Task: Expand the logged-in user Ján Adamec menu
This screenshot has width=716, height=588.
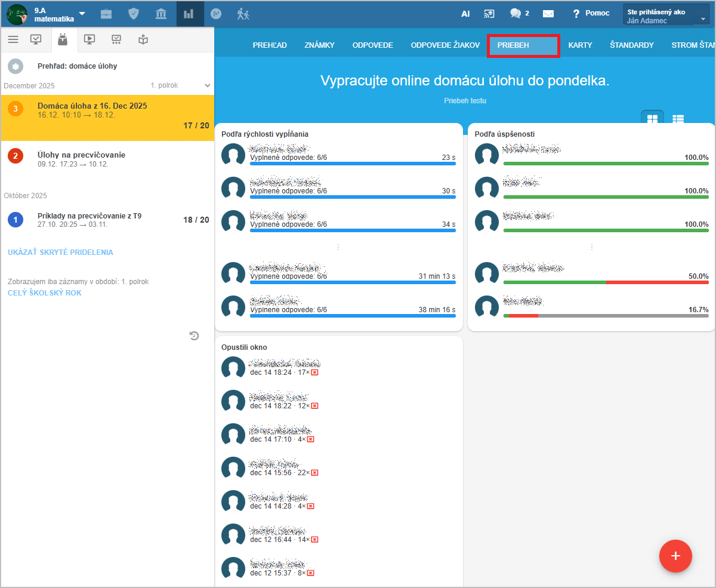Action: [666, 15]
